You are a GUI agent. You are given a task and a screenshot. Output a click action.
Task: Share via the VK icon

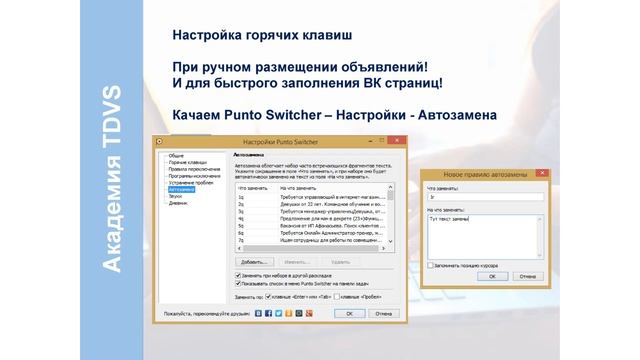(258, 313)
